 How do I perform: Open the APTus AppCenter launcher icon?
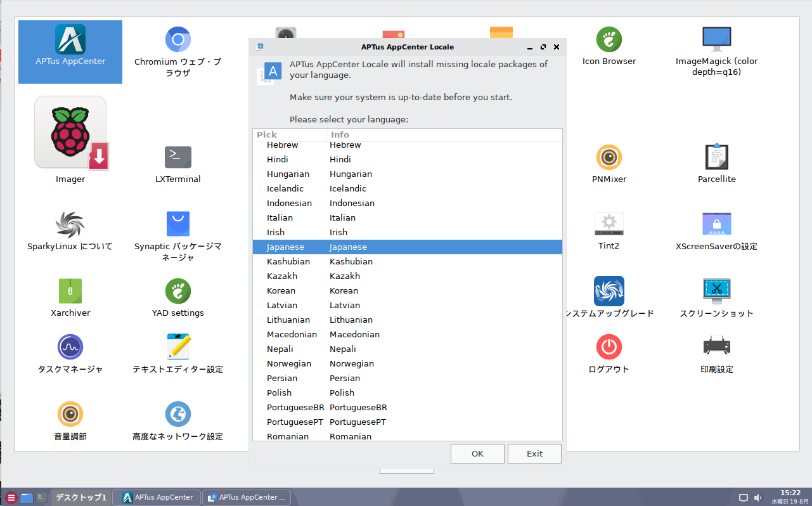point(70,39)
